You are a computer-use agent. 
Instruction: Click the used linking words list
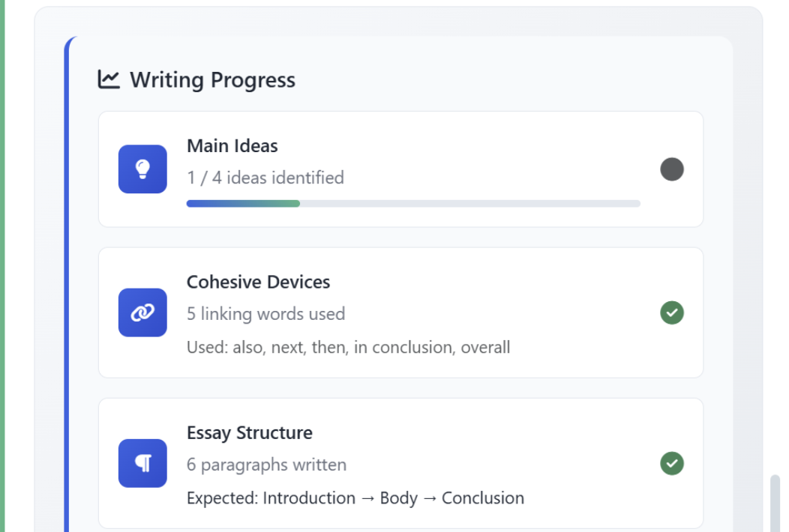(x=348, y=347)
